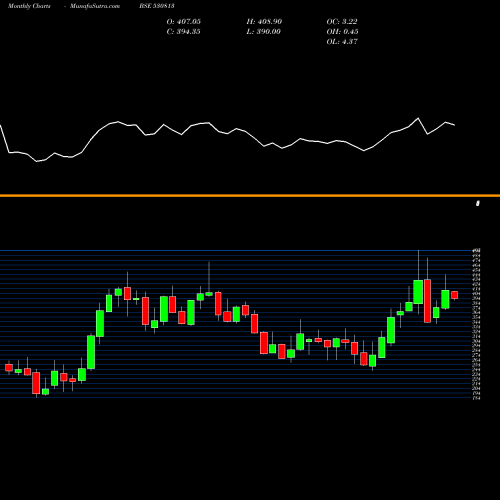Click the close value 'C: 394.35'
This screenshot has height=500, width=500.
pos(184,32)
